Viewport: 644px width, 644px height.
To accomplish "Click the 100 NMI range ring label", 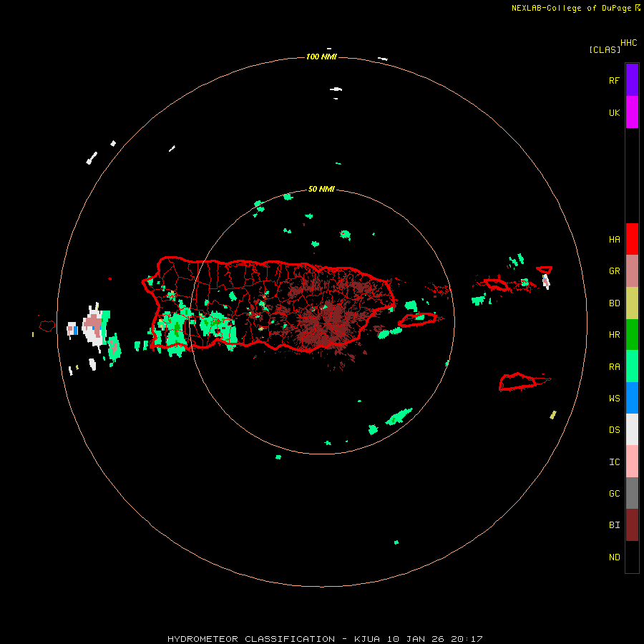I will click(321, 57).
